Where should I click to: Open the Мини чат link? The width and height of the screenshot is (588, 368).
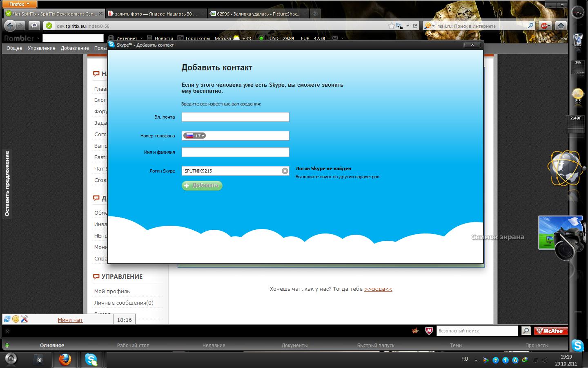click(70, 320)
